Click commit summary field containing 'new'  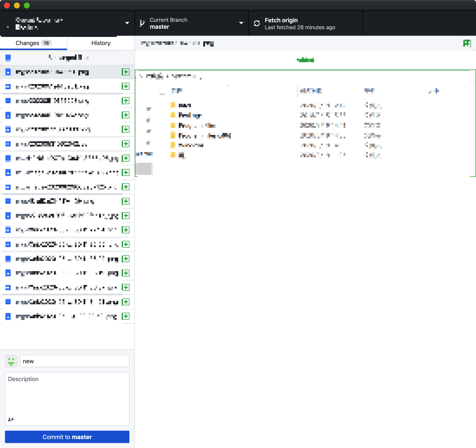point(74,361)
